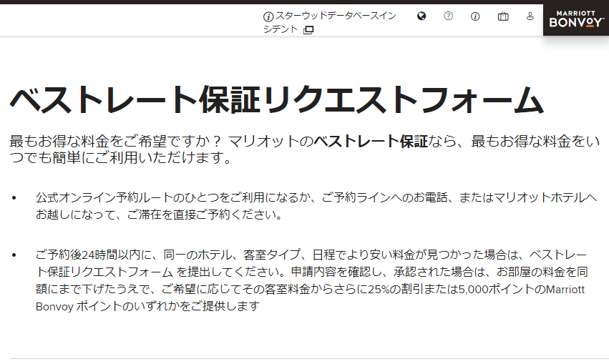609x364 pixels.
Task: Open the globe language selector
Action: tap(422, 16)
